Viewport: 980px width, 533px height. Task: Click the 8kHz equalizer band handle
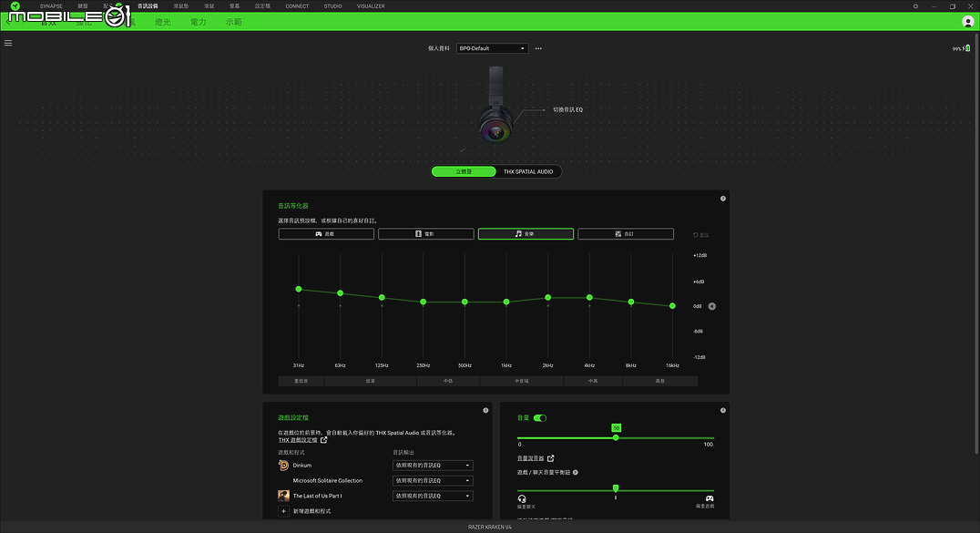[x=631, y=302]
